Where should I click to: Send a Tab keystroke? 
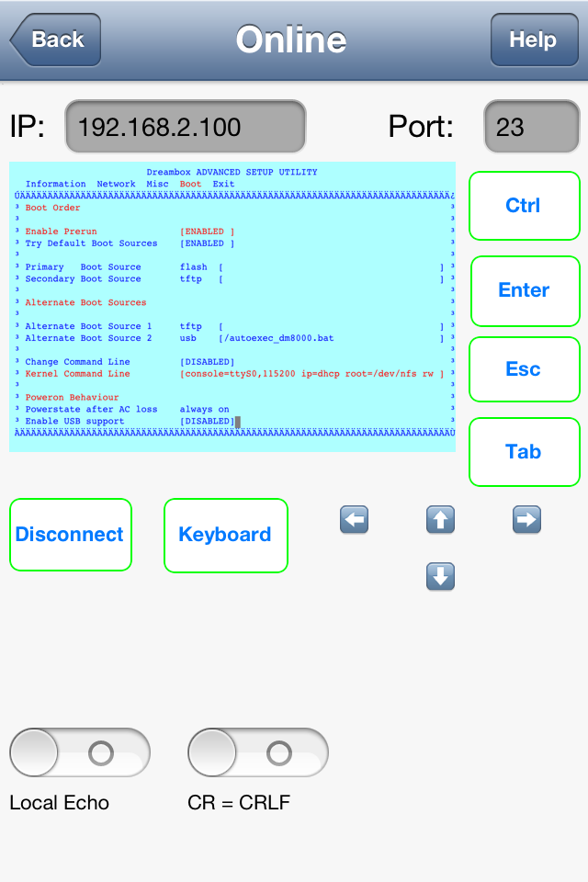coord(524,452)
